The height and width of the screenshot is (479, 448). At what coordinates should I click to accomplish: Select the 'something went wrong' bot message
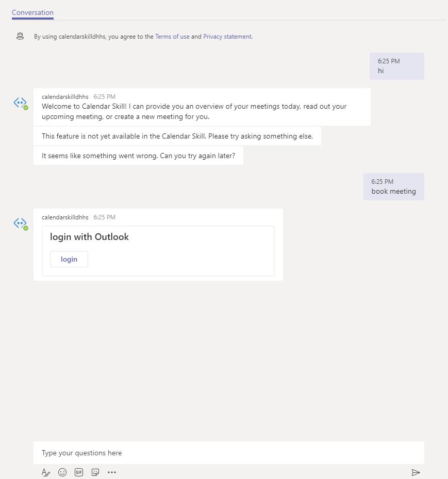click(x=138, y=156)
